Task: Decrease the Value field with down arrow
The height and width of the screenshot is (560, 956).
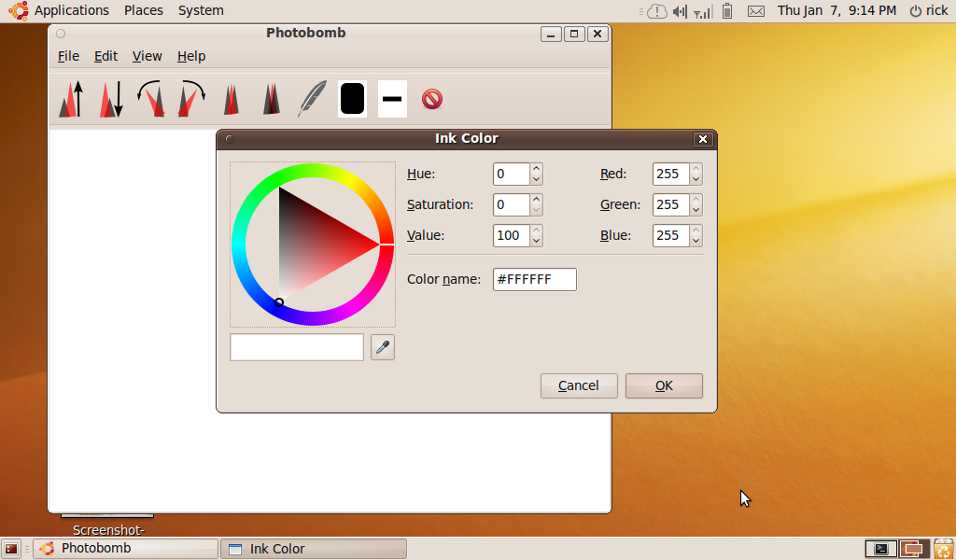Action: (x=536, y=242)
